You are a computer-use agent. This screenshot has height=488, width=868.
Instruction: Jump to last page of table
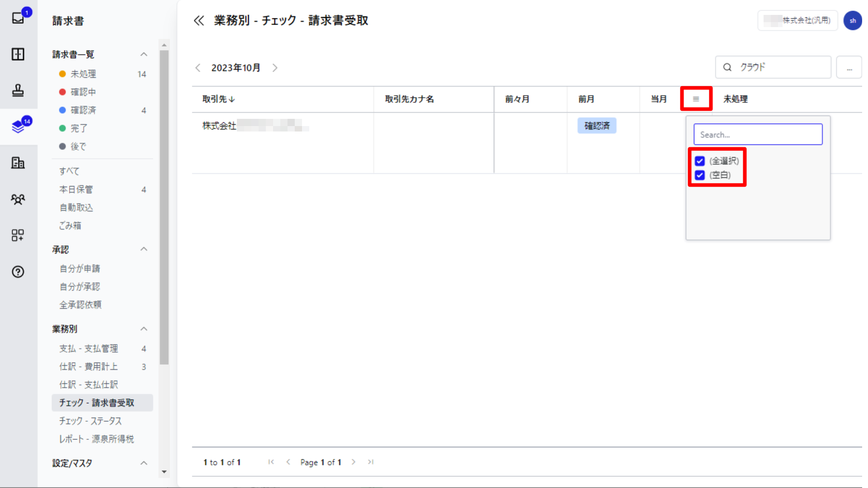[x=371, y=462]
